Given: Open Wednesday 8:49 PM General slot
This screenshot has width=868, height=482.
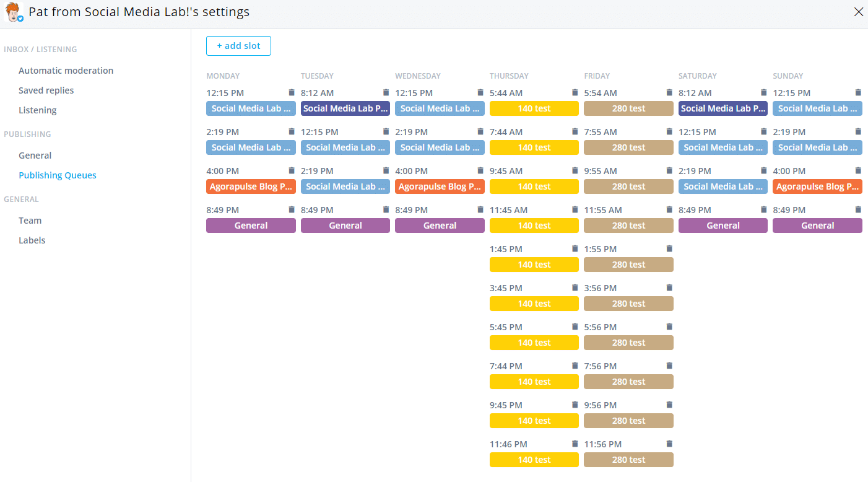Looking at the screenshot, I should pyautogui.click(x=440, y=226).
